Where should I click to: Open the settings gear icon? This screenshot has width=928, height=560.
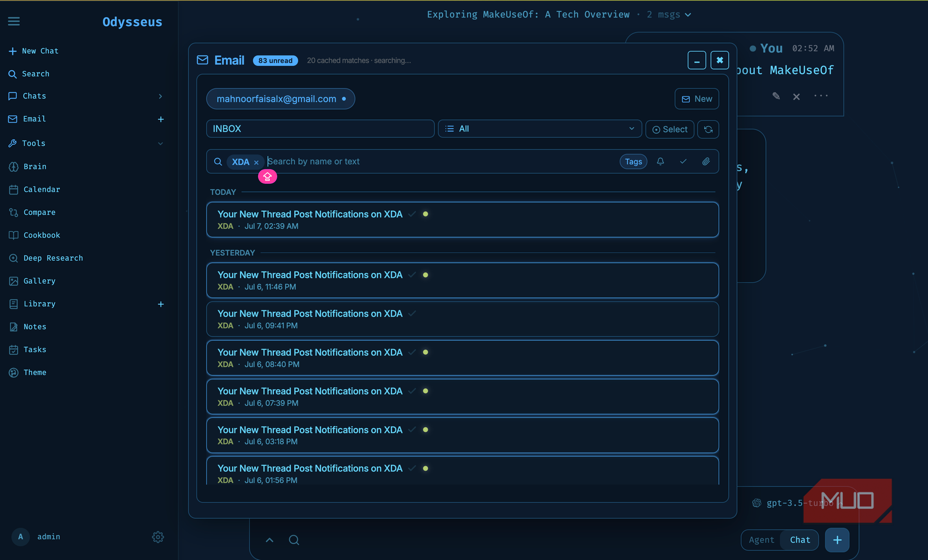pos(158,537)
